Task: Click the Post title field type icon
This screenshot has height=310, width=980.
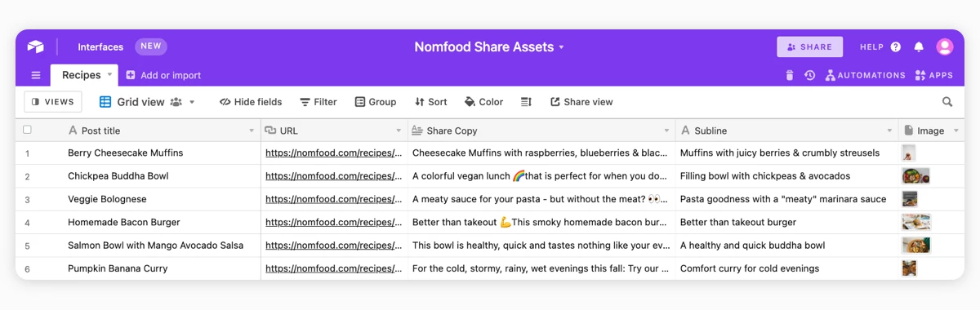Action: 73,131
